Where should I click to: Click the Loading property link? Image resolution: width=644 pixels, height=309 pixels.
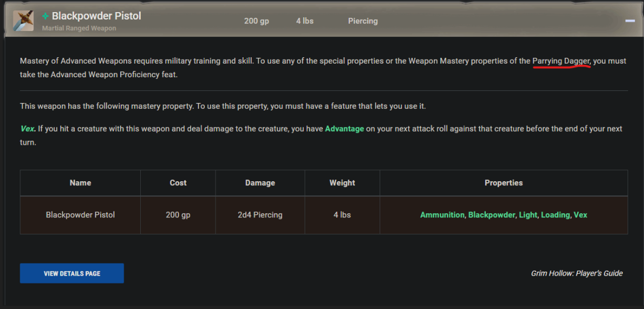click(555, 215)
